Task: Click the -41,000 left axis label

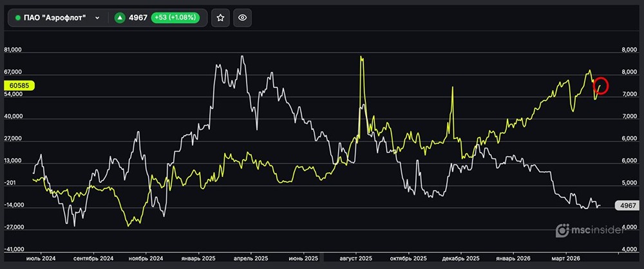Action: [13, 249]
